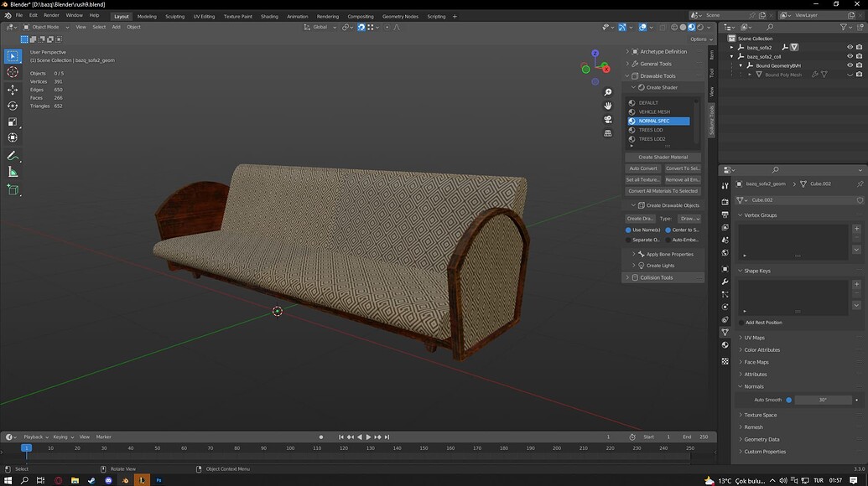
Task: Activate the Measure tool
Action: tap(12, 172)
